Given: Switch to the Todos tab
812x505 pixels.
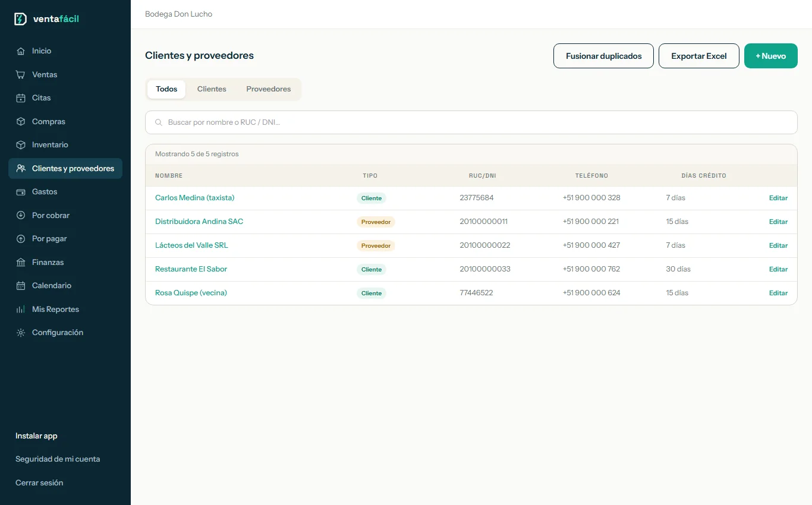Looking at the screenshot, I should (x=166, y=89).
